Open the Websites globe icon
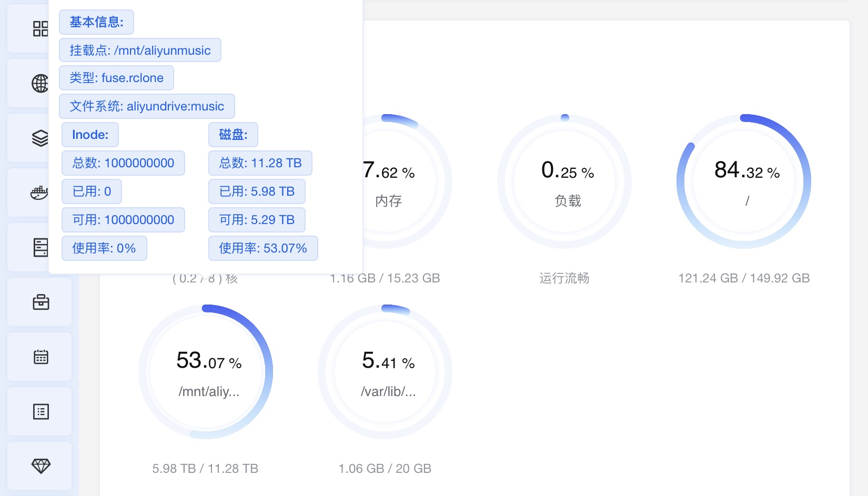 40,83
